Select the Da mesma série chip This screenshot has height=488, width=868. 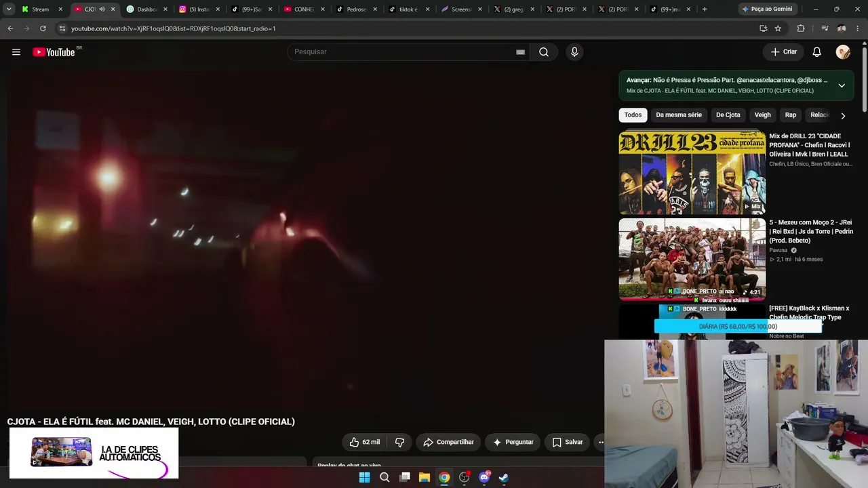(679, 115)
